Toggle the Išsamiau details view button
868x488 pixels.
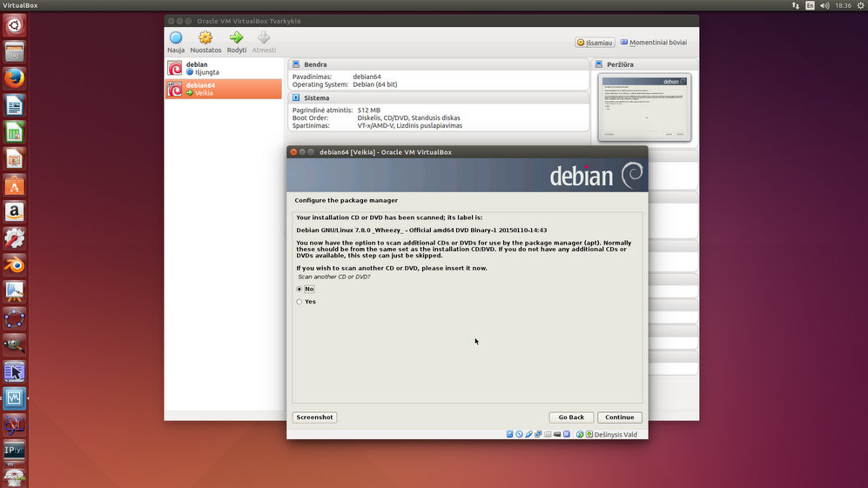point(595,42)
